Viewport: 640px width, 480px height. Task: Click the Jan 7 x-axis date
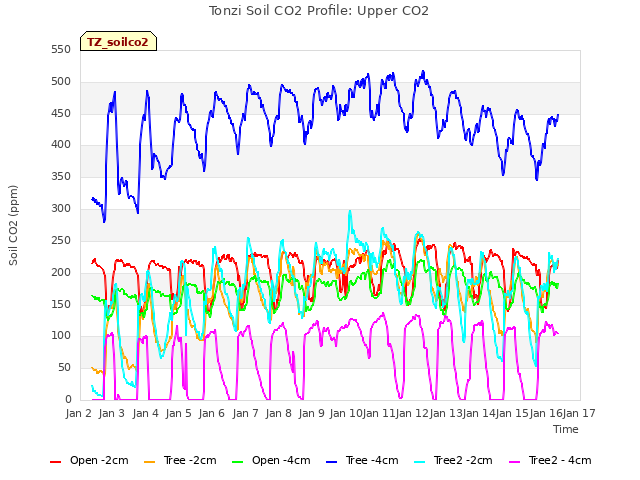click(x=245, y=413)
